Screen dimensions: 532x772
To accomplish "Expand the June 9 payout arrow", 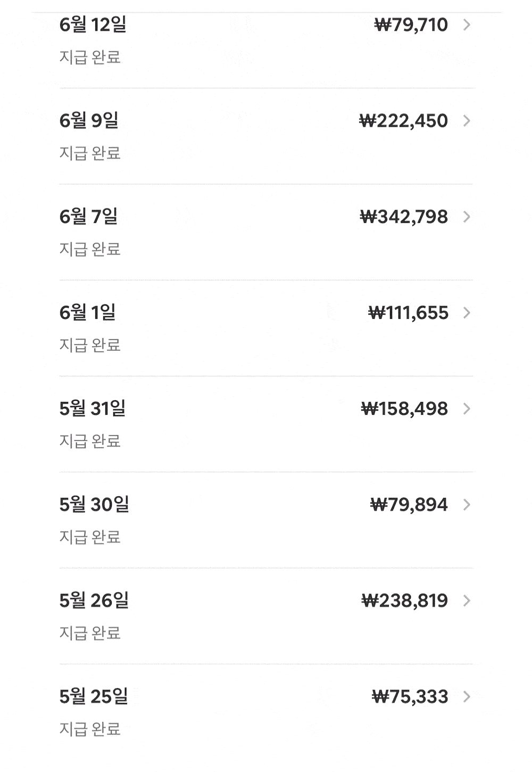I will point(467,121).
